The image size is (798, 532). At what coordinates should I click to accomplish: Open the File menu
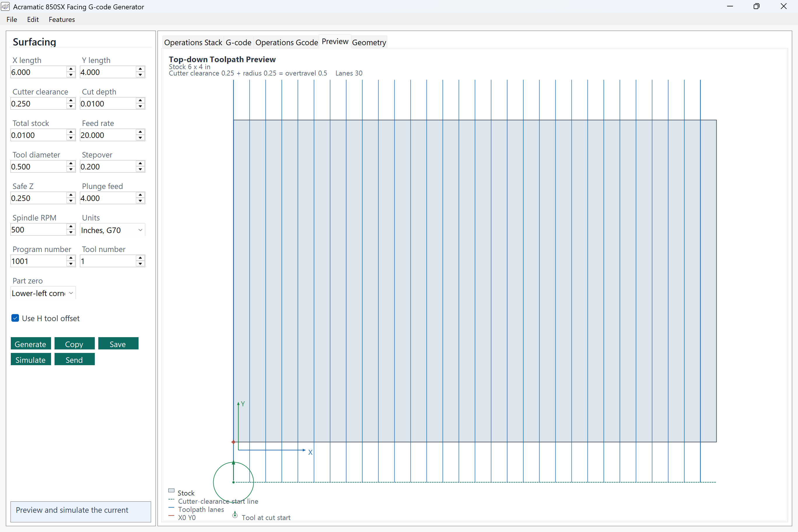[x=12, y=19]
